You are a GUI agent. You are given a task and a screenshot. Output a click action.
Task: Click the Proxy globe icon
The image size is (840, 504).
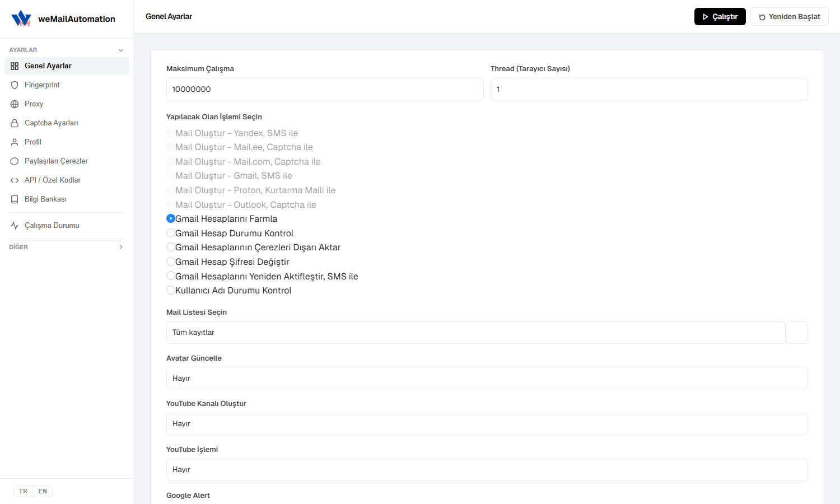(x=15, y=104)
